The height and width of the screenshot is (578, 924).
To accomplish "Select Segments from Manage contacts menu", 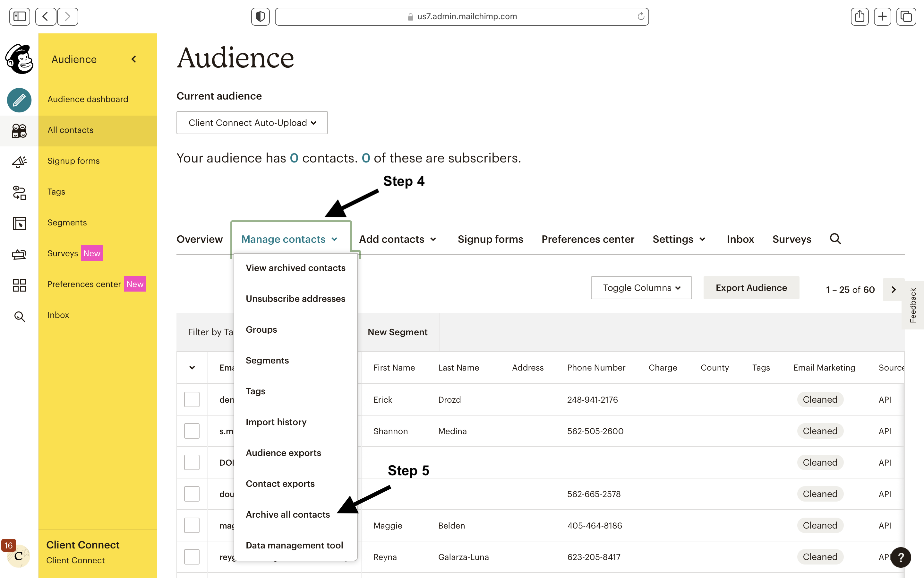I will click(295, 360).
